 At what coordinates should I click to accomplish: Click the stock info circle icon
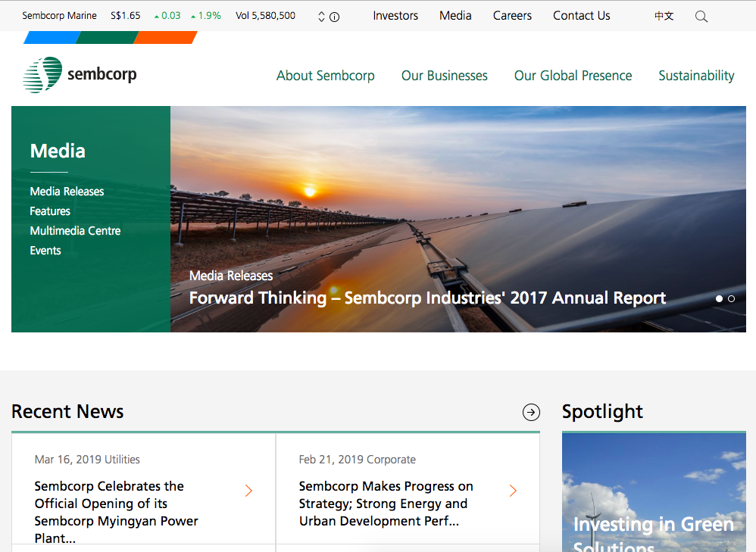(x=334, y=17)
